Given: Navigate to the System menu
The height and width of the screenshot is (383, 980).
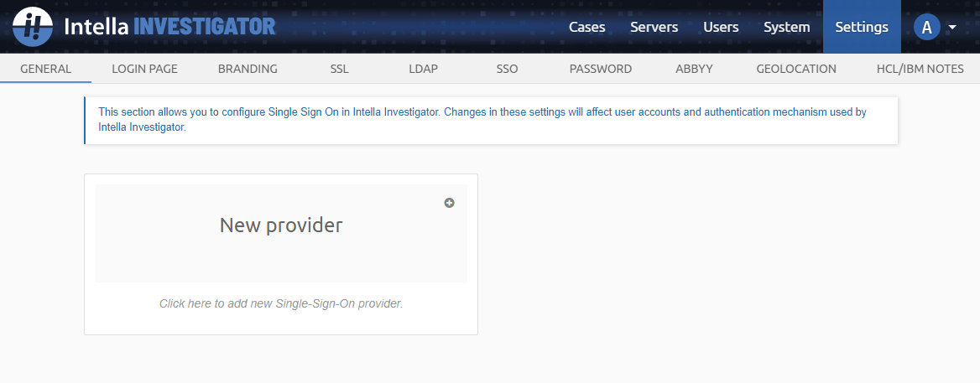Looking at the screenshot, I should (x=786, y=27).
